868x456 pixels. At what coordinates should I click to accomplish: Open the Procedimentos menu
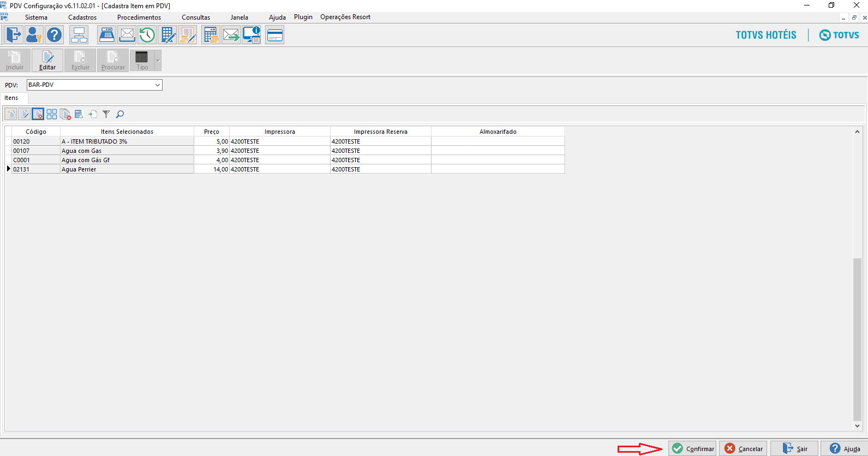coord(139,17)
